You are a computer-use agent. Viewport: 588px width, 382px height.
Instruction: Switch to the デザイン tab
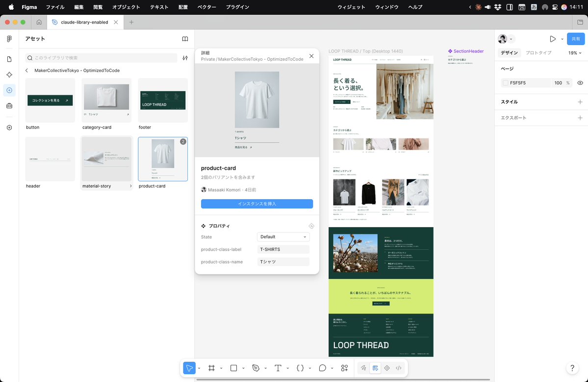(x=509, y=53)
